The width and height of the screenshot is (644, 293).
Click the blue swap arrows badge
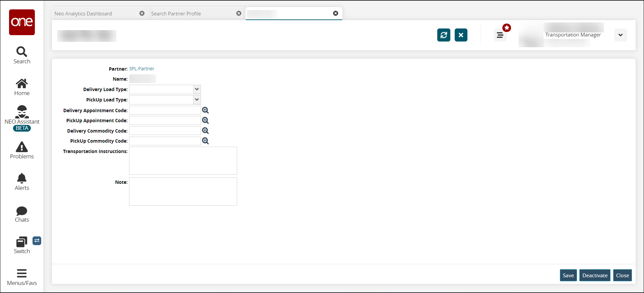37,241
